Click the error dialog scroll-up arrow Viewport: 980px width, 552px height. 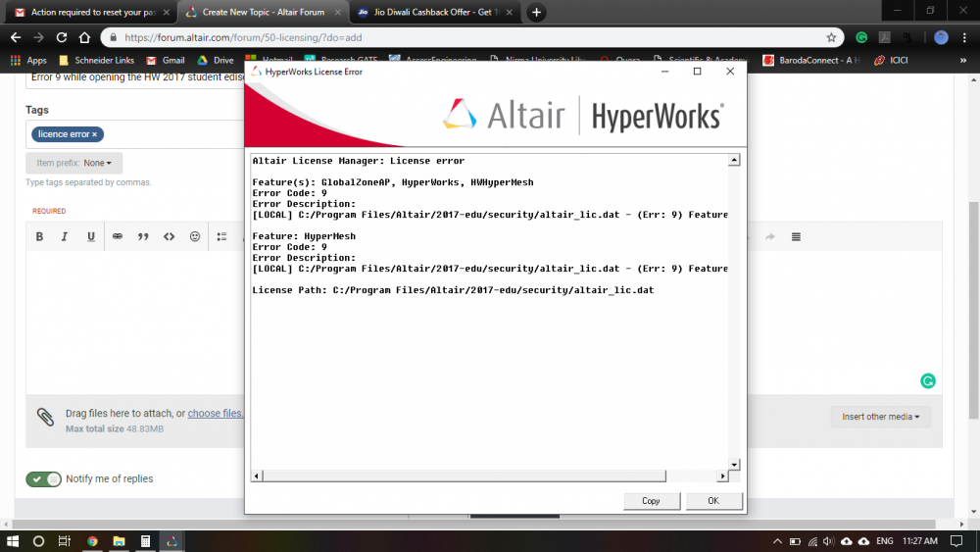(x=734, y=160)
